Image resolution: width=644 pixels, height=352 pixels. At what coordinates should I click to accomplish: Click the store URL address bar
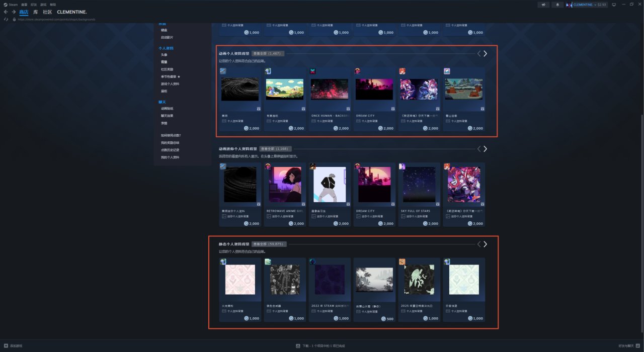click(x=56, y=19)
